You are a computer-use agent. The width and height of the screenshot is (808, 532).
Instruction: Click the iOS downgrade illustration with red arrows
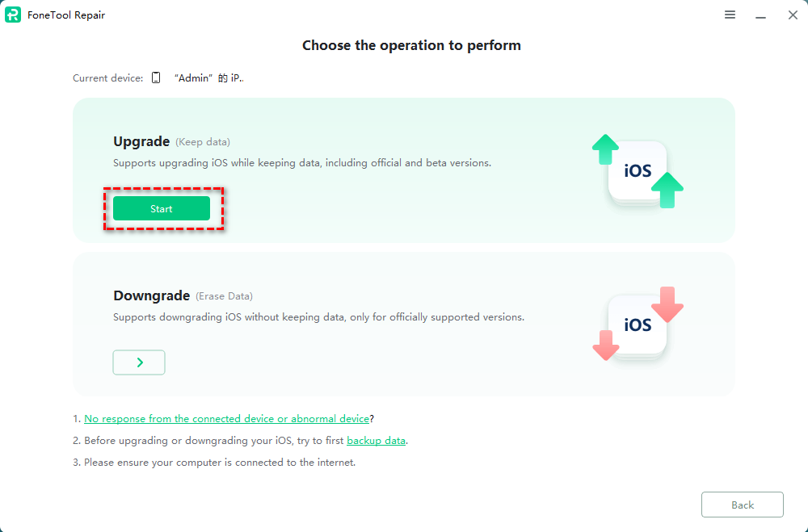click(638, 324)
